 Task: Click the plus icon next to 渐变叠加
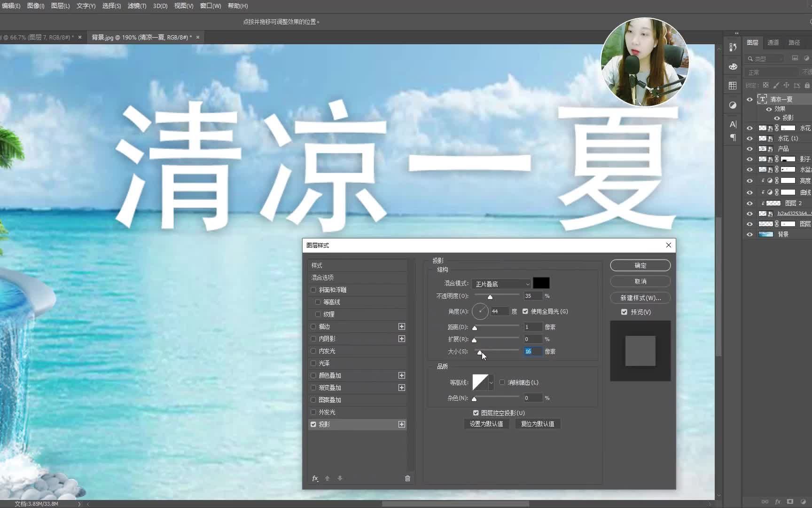pos(402,388)
